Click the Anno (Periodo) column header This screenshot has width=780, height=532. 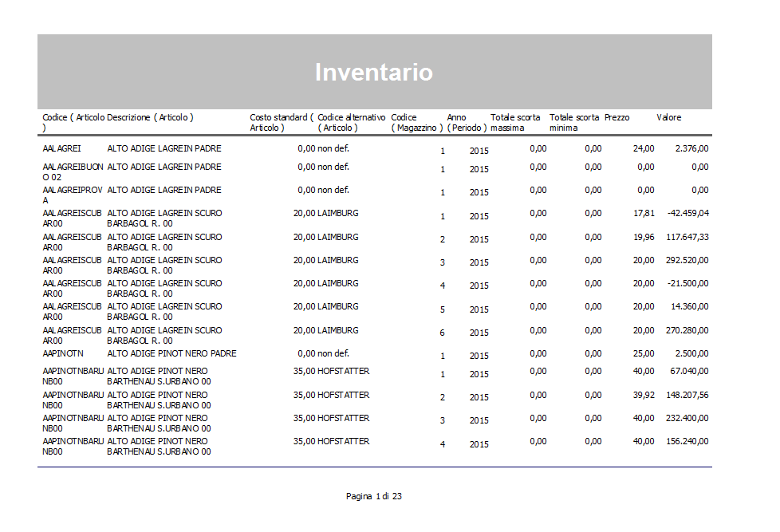467,122
